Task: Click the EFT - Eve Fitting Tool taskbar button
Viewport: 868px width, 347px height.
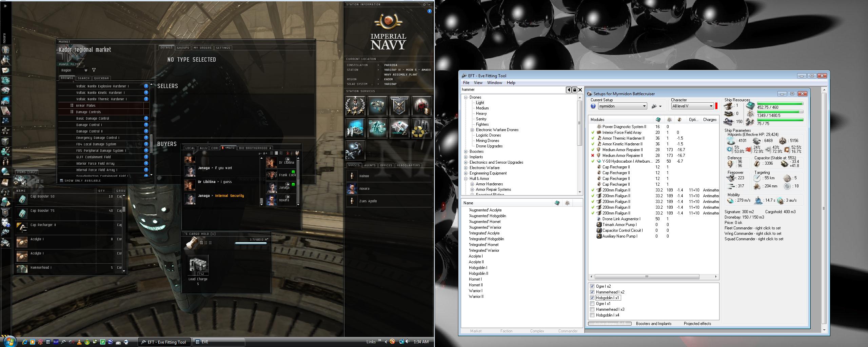Action: tap(164, 342)
